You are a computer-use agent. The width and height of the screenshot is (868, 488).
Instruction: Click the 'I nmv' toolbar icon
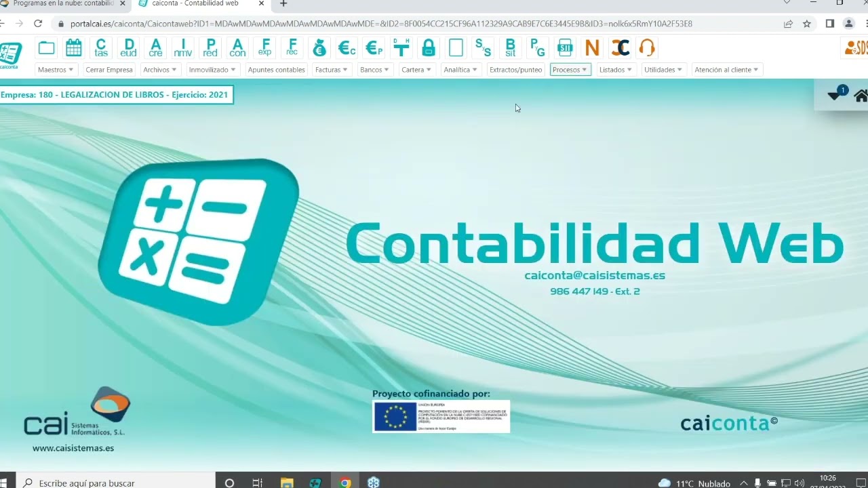pos(182,48)
